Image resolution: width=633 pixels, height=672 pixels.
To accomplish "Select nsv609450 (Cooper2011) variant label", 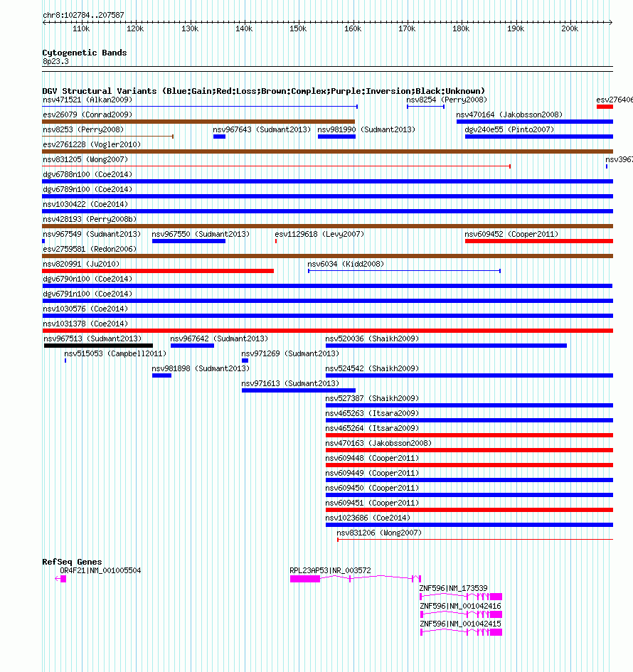I will point(372,489).
